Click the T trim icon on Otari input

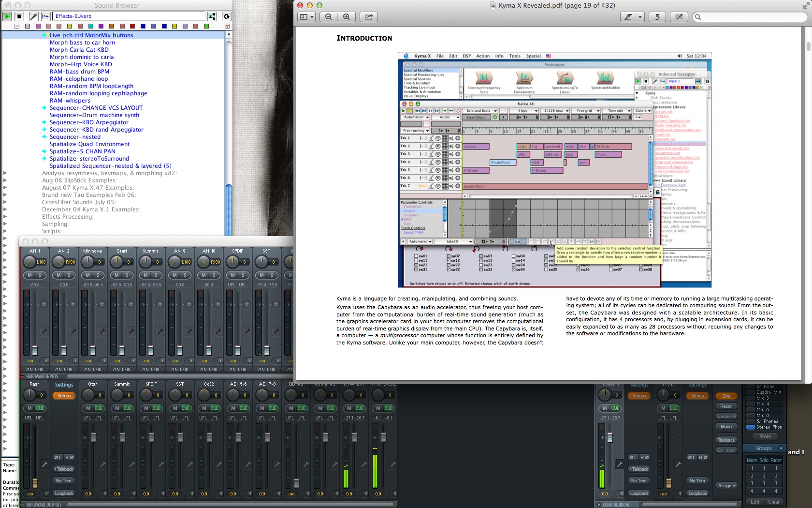click(131, 305)
